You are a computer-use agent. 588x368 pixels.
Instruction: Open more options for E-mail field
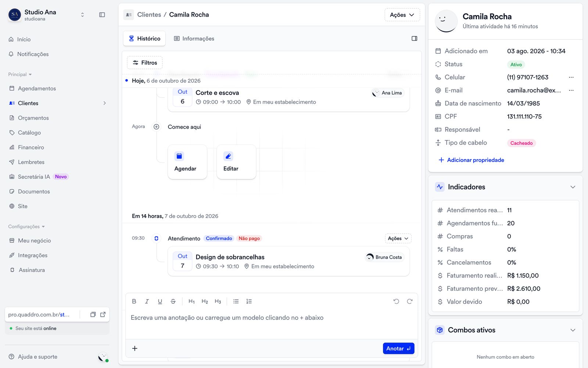point(571,91)
